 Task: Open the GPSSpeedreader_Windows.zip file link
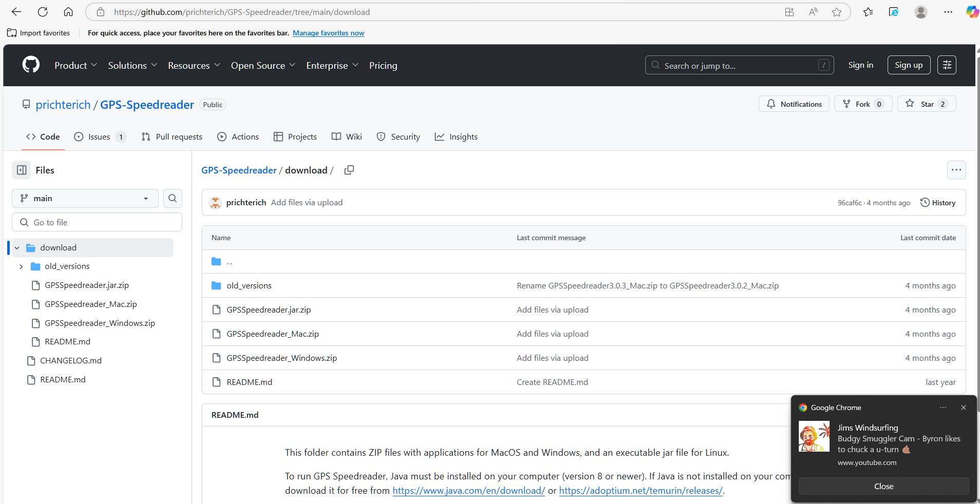click(281, 358)
